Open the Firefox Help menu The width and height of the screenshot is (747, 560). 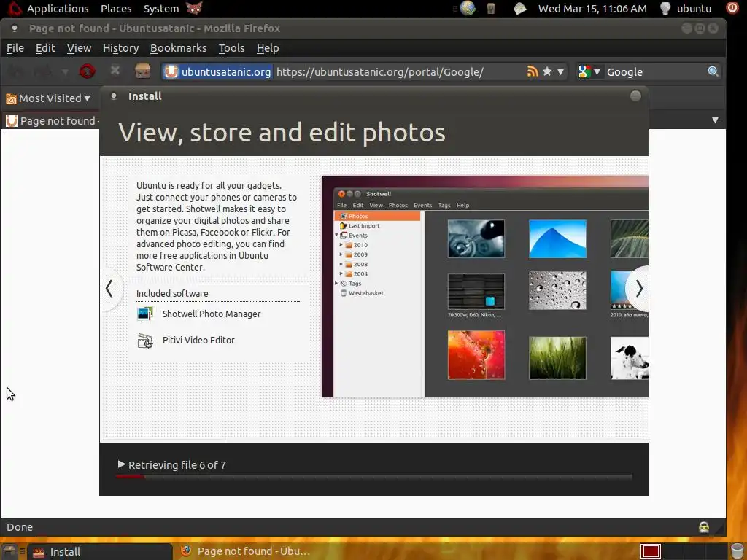pos(268,48)
